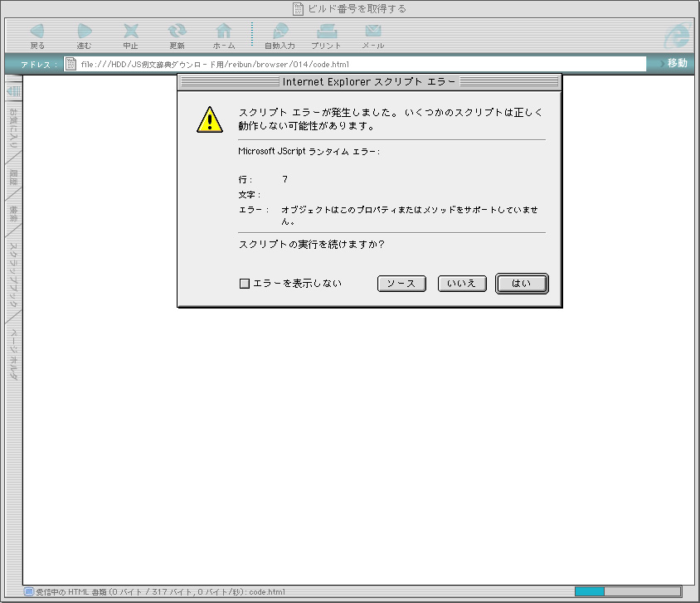Click the page loading progress bar
The image size is (700, 603).
(x=628, y=592)
